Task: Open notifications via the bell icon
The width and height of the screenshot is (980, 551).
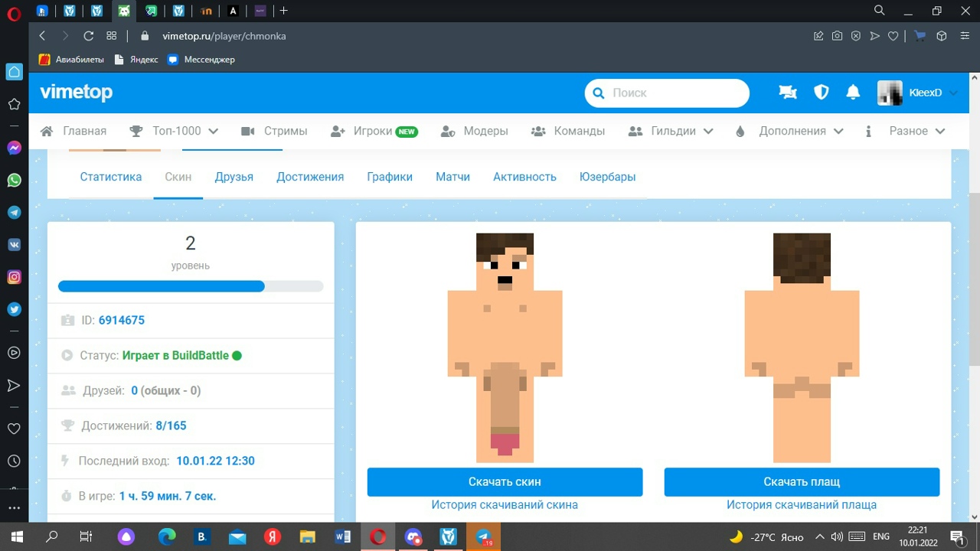Action: pyautogui.click(x=852, y=92)
